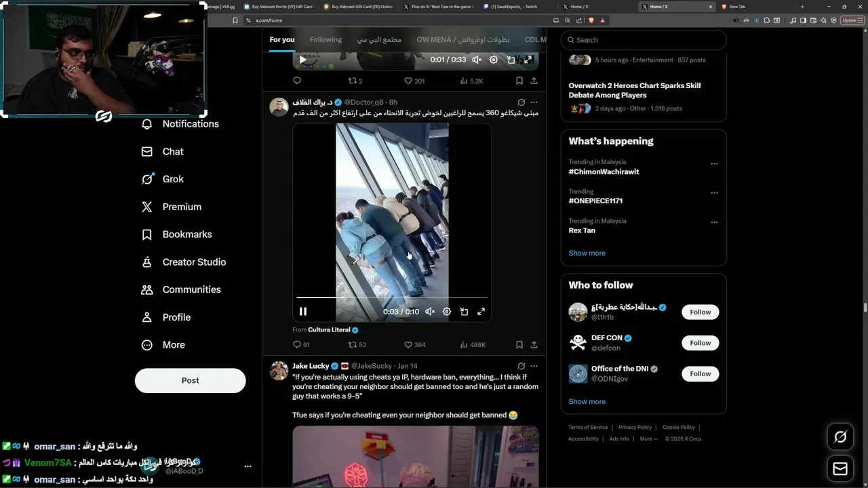Enter fullscreen on the top 0:33 video
The height and width of the screenshot is (488, 868).
point(528,60)
